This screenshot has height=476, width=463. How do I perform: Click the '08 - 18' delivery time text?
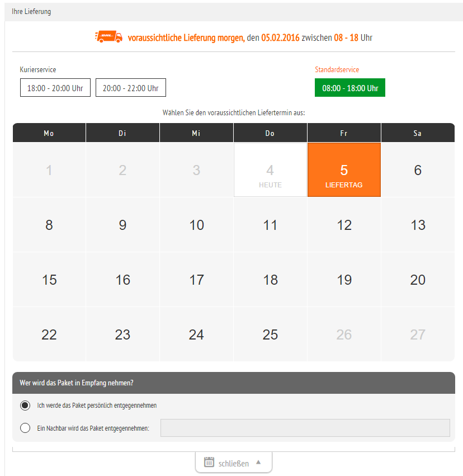346,37
